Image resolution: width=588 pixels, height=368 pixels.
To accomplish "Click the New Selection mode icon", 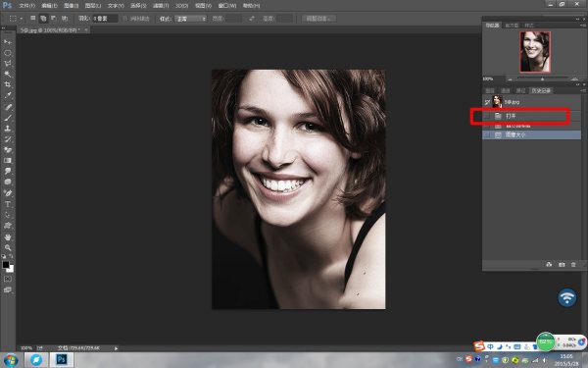I will click(x=33, y=18).
